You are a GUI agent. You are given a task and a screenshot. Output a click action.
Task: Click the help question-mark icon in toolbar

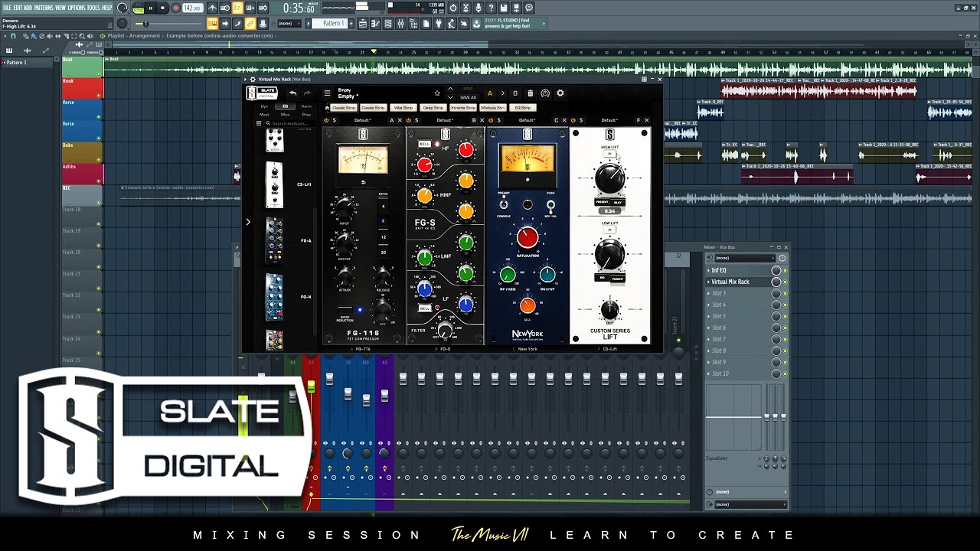point(490,8)
